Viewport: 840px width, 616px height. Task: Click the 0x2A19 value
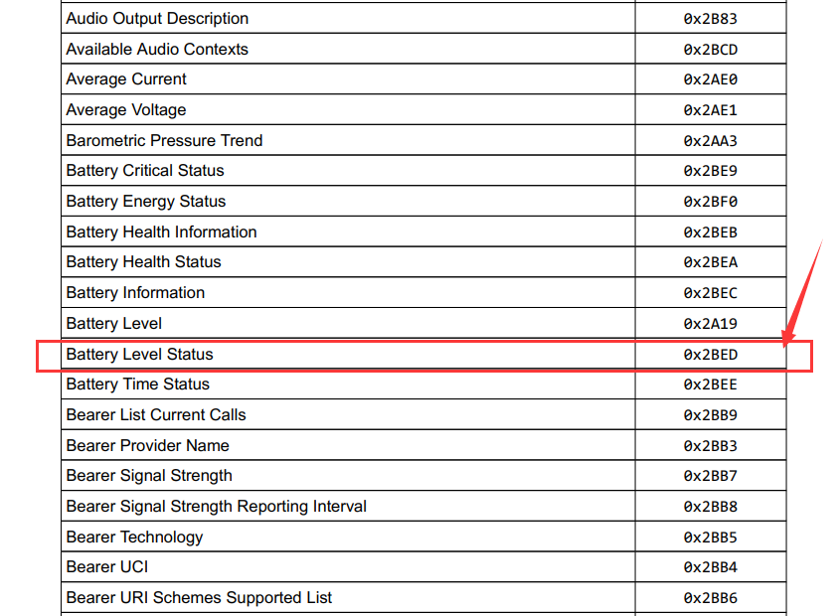(x=711, y=324)
